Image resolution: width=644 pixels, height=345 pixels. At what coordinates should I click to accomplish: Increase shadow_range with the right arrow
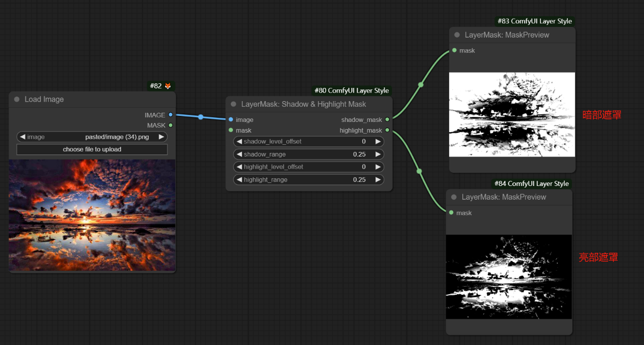coord(378,154)
